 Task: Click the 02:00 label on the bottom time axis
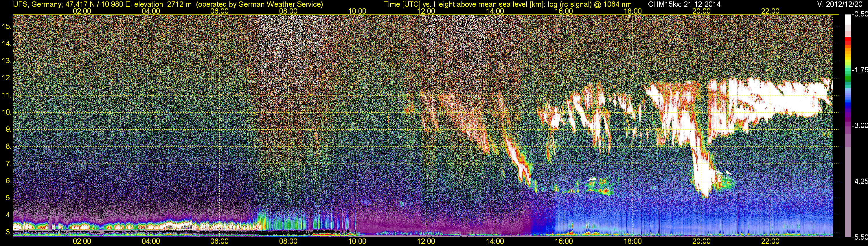click(82, 241)
